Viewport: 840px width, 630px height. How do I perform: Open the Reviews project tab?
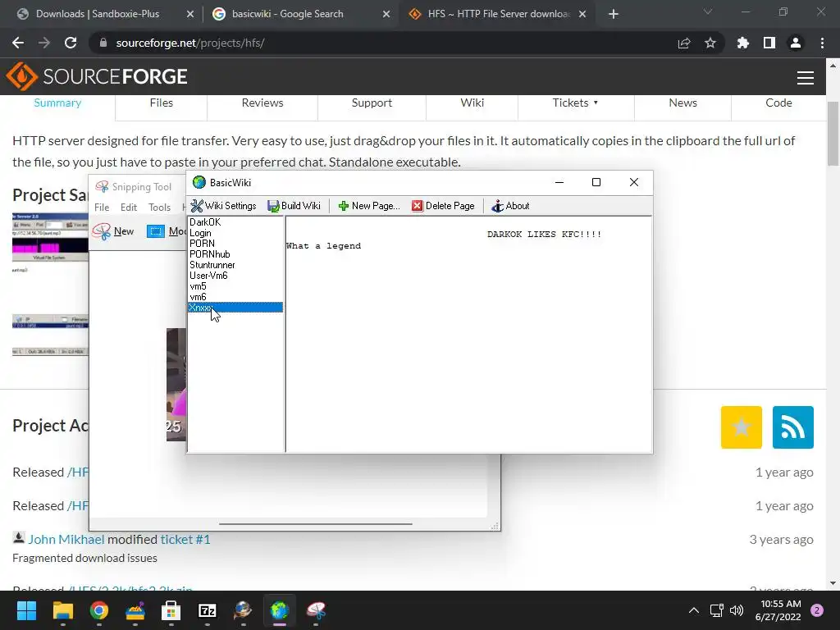pyautogui.click(x=262, y=103)
